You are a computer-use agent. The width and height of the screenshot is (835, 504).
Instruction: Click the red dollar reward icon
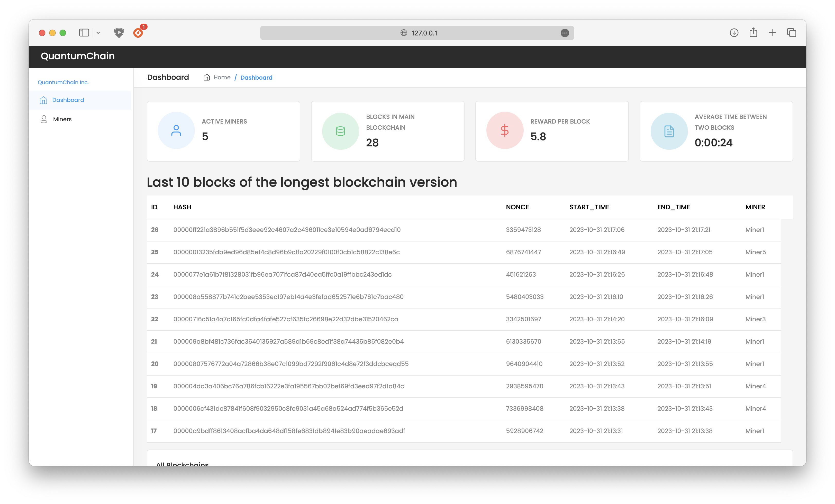tap(505, 130)
